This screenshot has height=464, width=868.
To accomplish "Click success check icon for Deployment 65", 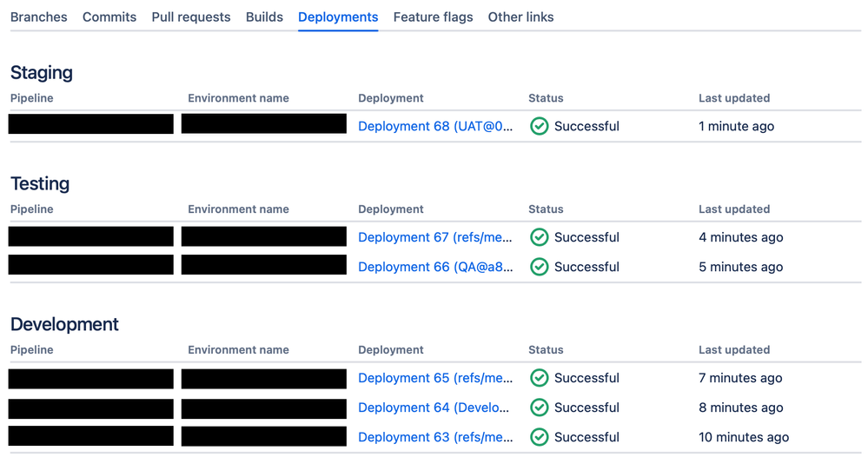I will (x=540, y=378).
